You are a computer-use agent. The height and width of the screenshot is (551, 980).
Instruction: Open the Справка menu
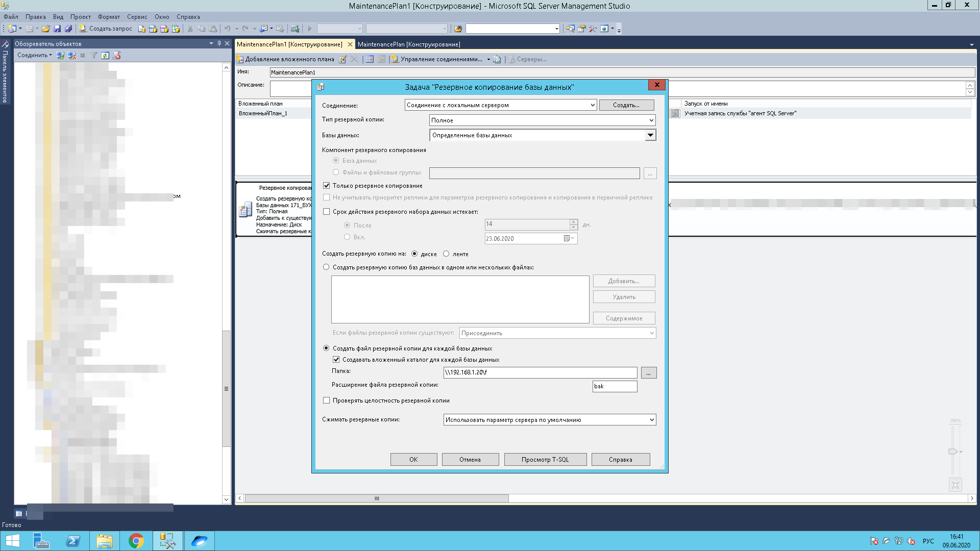(188, 17)
